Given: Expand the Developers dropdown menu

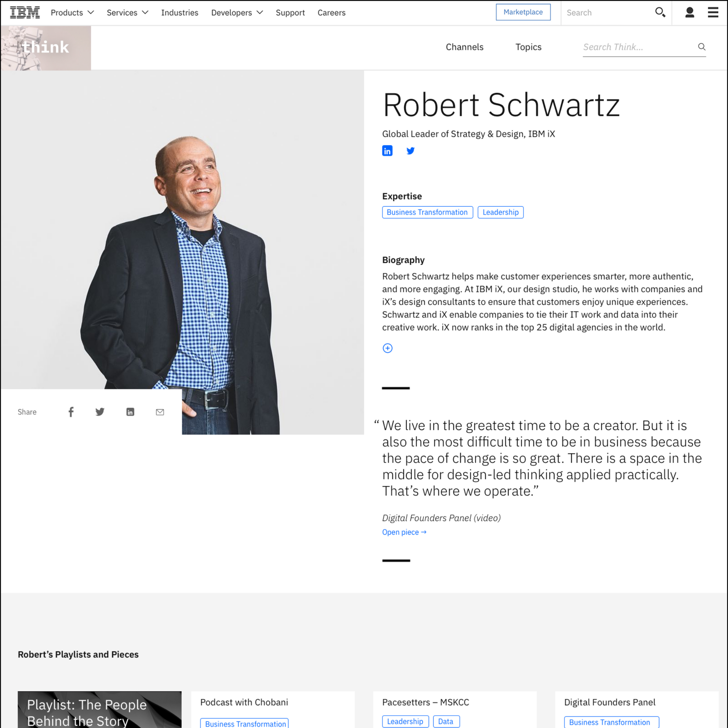Looking at the screenshot, I should pyautogui.click(x=237, y=12).
